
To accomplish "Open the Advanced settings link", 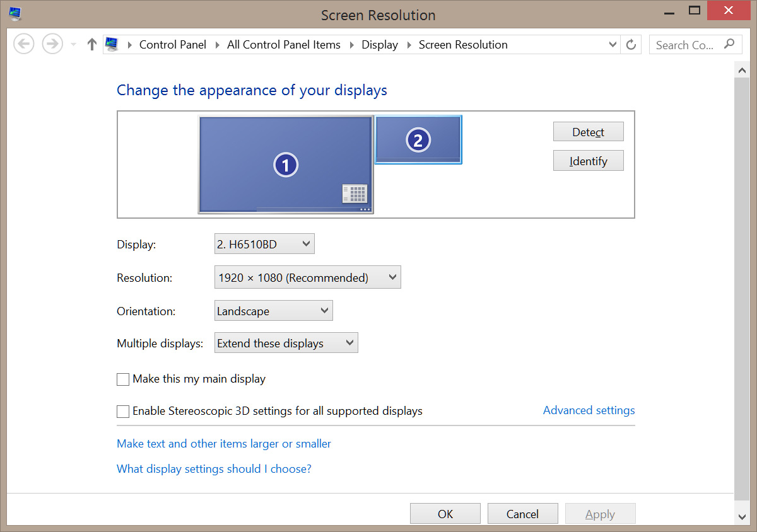I will click(589, 410).
